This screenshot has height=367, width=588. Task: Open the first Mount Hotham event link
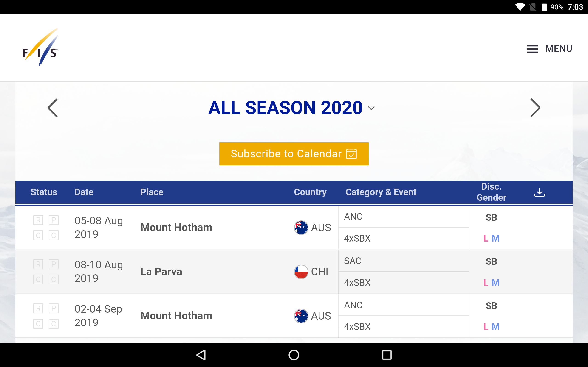(176, 228)
